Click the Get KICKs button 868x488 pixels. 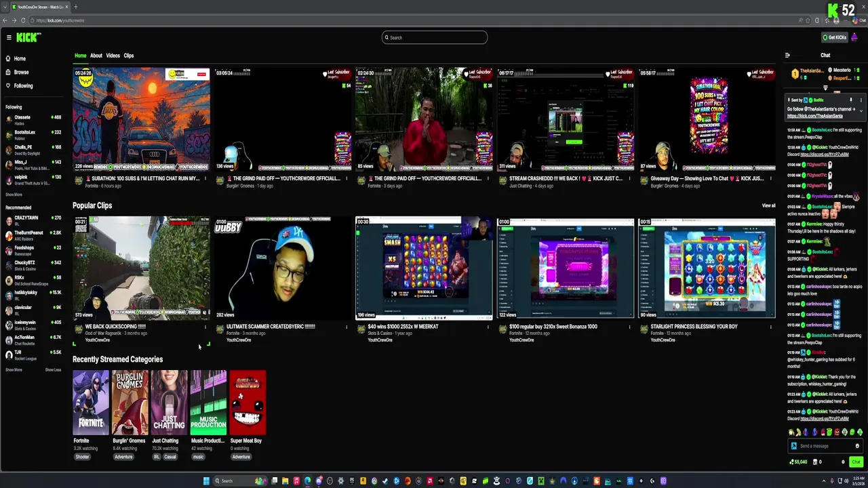(x=834, y=37)
